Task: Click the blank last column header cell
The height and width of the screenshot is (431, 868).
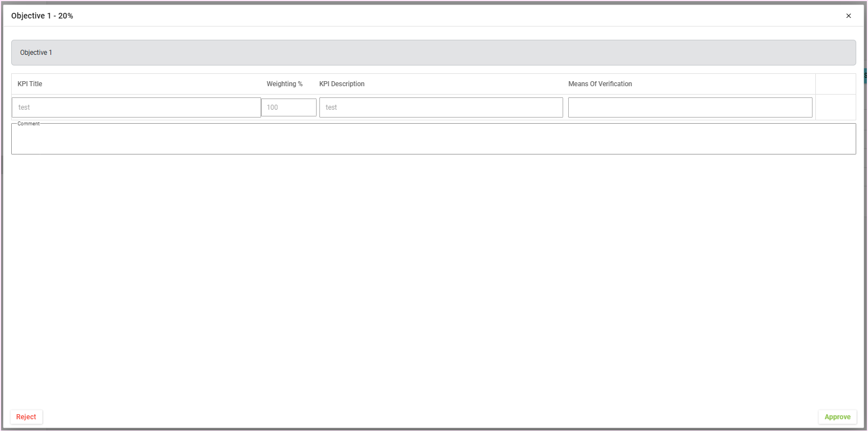Action: click(835, 84)
